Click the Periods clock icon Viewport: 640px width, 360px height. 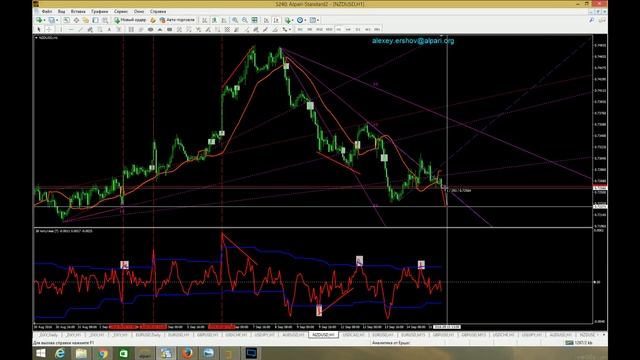(x=300, y=20)
